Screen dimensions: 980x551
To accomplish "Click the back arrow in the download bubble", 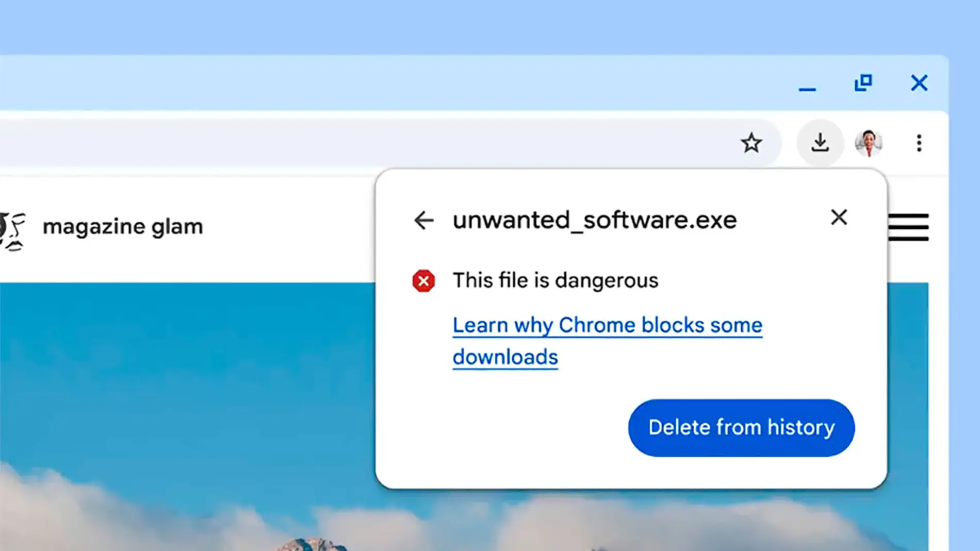I will (424, 220).
